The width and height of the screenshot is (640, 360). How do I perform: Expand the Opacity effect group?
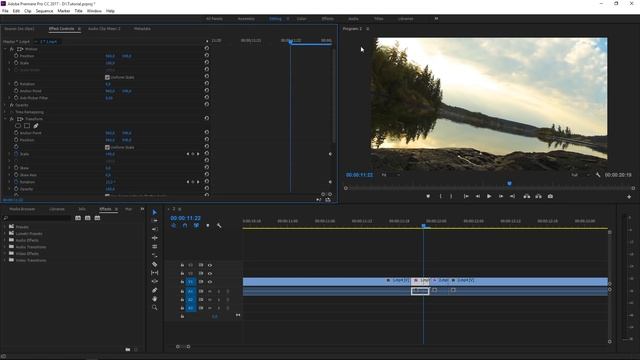point(5,105)
